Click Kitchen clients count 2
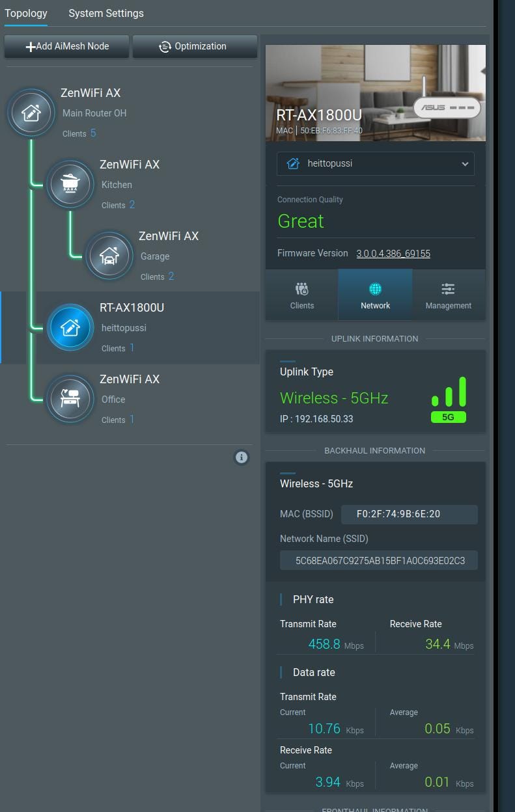 click(x=132, y=204)
